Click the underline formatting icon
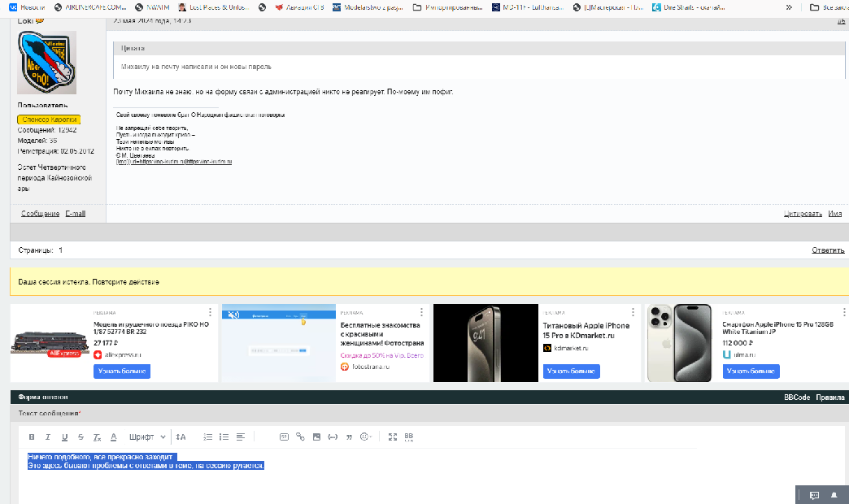 pos(64,437)
